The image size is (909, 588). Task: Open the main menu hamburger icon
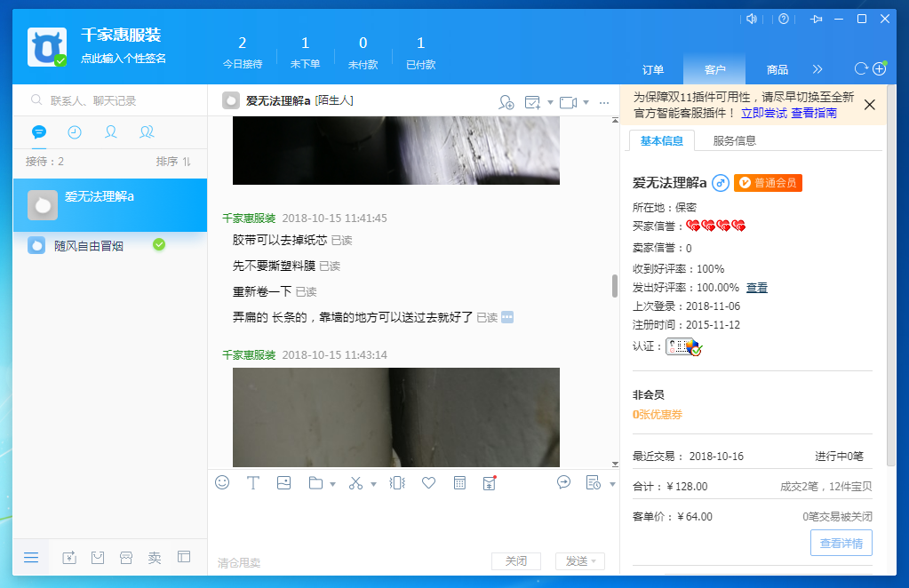31,557
